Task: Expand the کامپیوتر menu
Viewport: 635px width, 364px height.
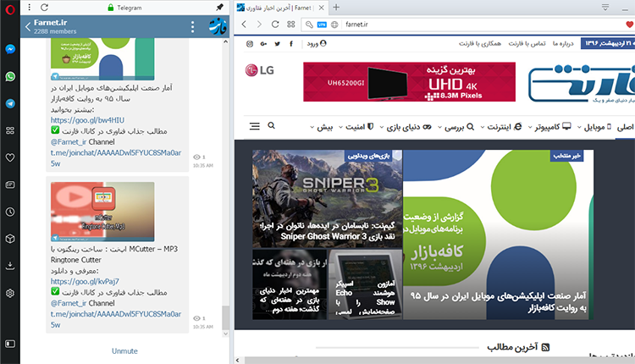Action: pos(549,127)
